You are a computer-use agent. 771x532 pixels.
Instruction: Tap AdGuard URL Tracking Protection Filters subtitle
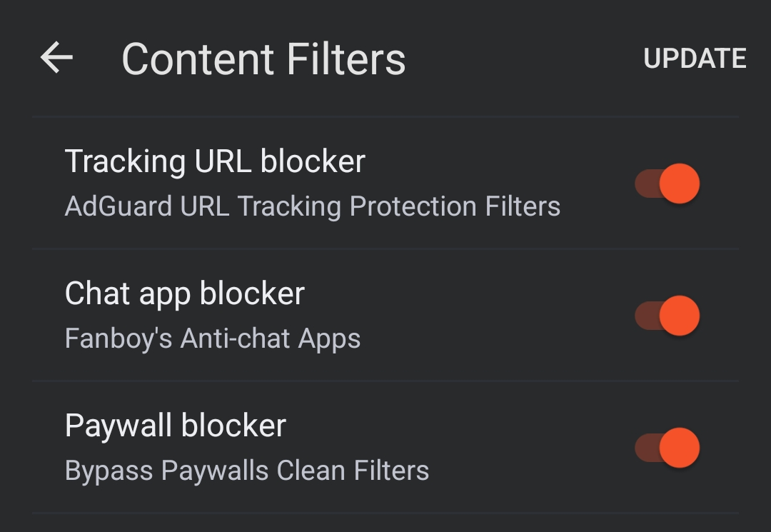tap(313, 206)
